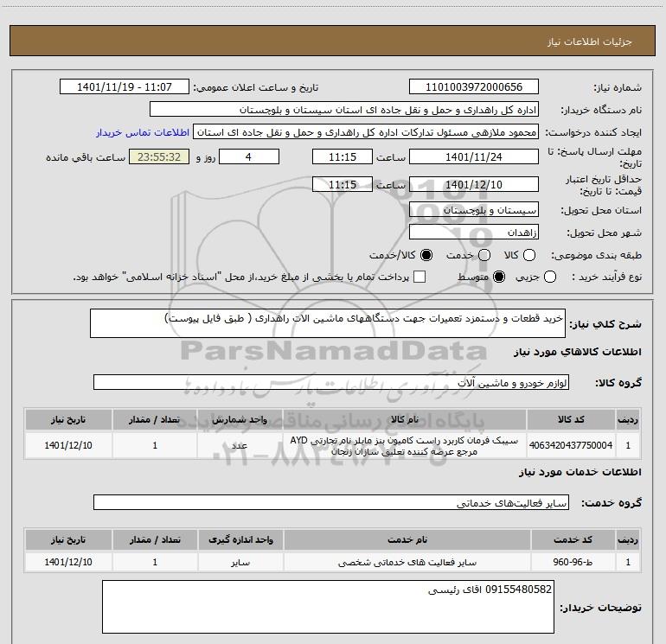Open اطلاعات تماس خریدار link
This screenshot has width=666, height=644.
[143, 132]
